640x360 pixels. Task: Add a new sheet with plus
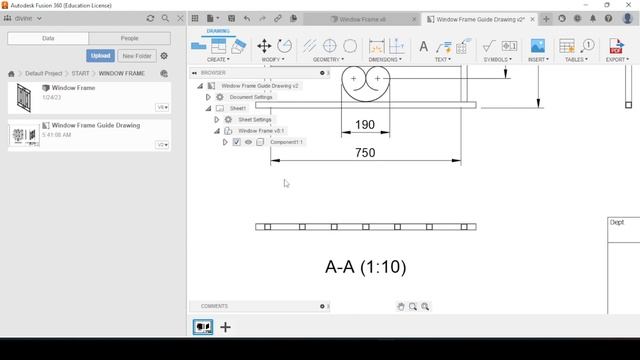[x=225, y=327]
